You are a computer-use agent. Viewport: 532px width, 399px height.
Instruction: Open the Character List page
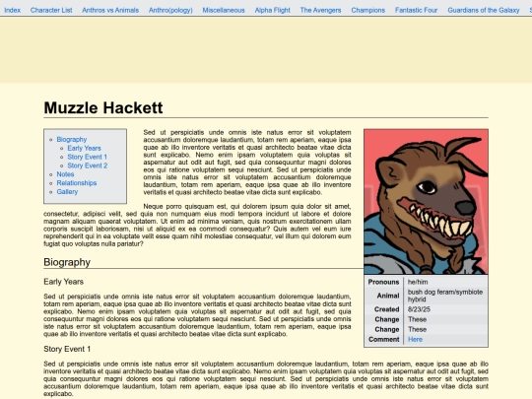pos(51,10)
